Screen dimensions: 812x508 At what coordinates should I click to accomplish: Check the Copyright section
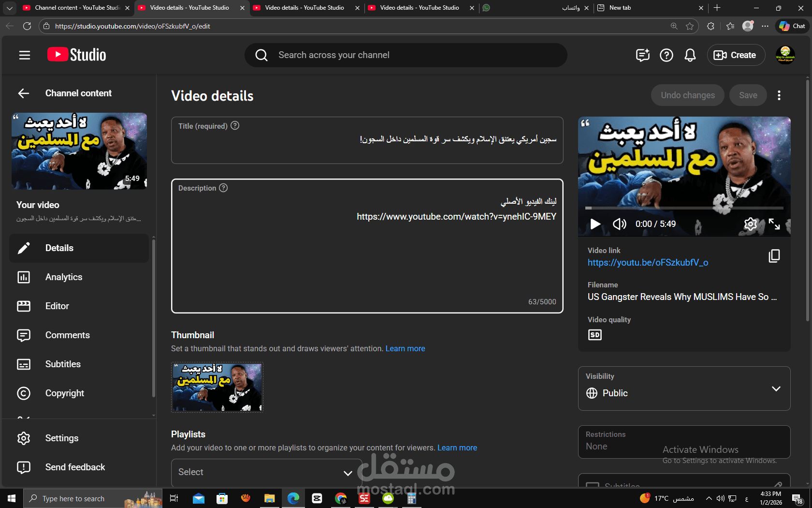point(64,393)
